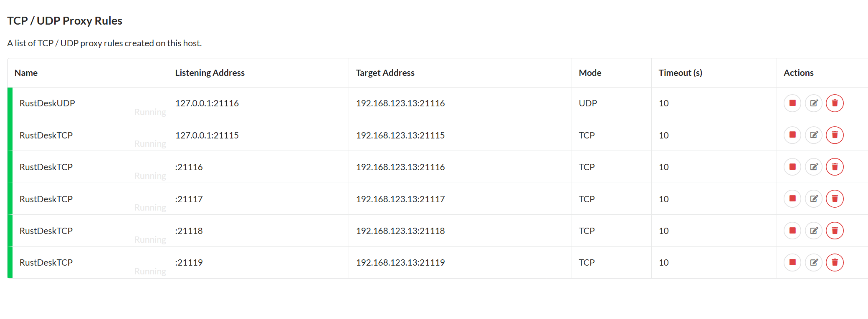Edit the RustDeskUDP rule

pos(813,103)
